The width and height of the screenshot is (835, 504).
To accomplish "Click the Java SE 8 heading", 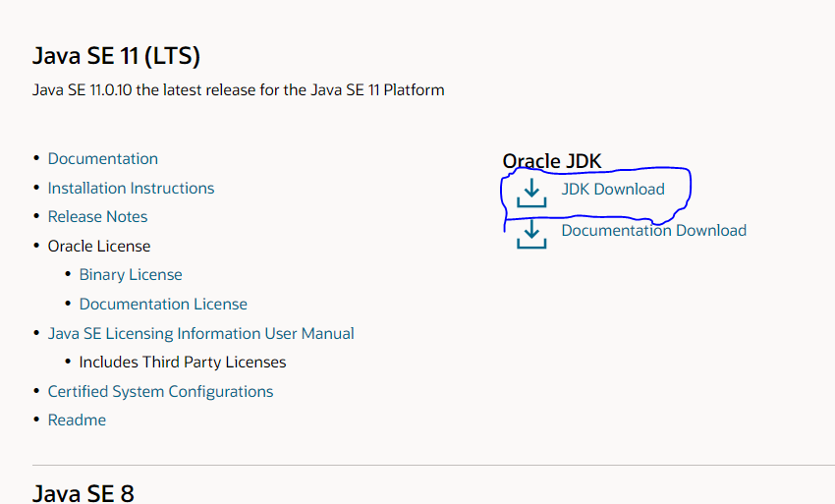I will (x=83, y=493).
